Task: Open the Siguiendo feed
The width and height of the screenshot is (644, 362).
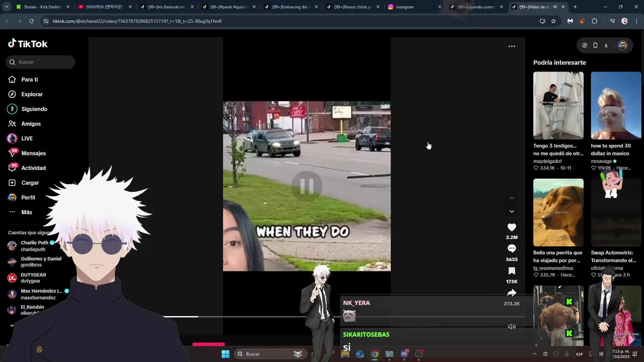Action: point(34,109)
